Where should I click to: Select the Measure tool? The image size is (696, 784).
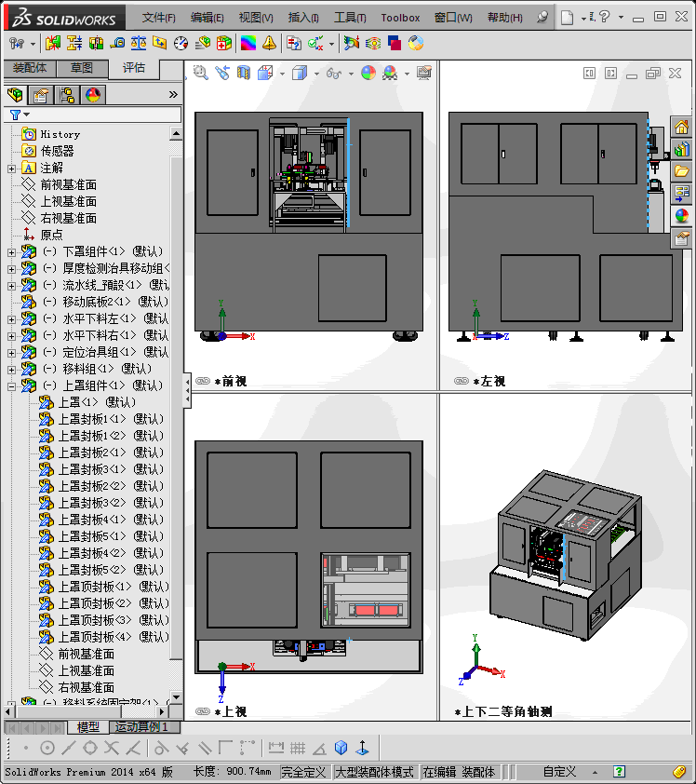click(117, 44)
